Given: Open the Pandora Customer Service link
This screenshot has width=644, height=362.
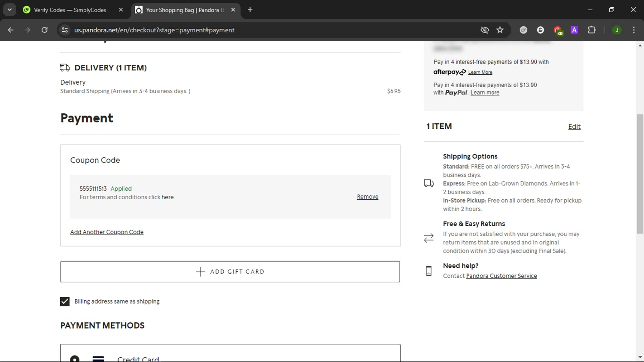Looking at the screenshot, I should (x=501, y=276).
